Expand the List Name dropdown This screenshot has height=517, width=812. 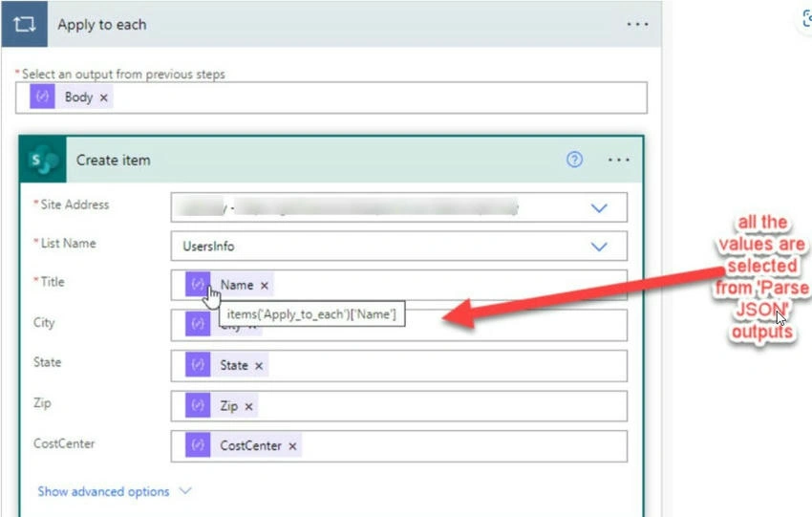pos(599,247)
